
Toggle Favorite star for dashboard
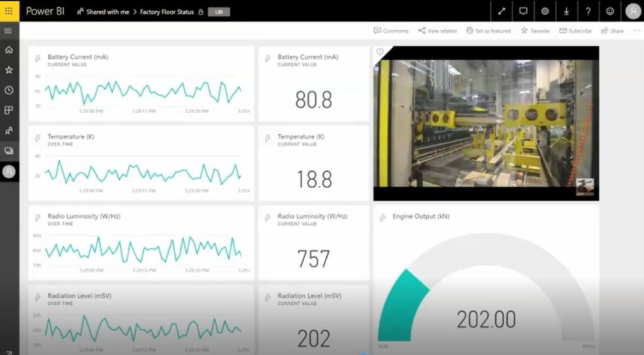pos(535,31)
